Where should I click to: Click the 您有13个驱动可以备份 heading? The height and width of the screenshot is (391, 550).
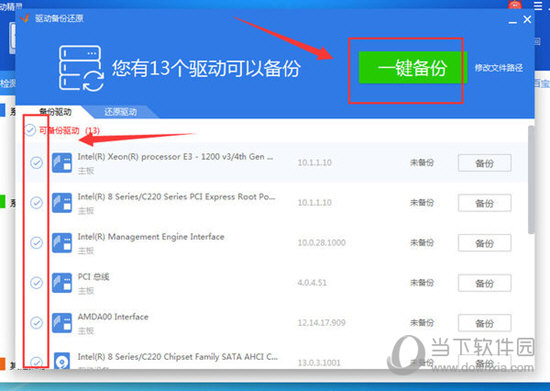coord(206,68)
